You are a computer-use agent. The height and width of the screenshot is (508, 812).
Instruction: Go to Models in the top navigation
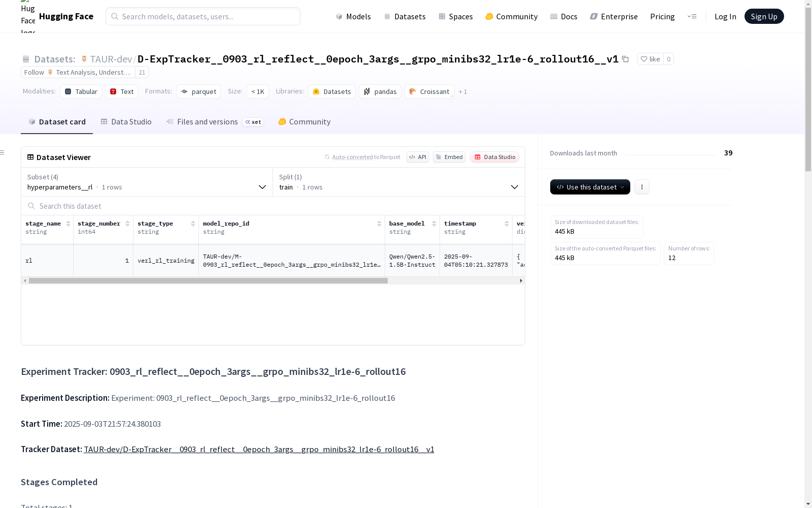[x=353, y=16]
